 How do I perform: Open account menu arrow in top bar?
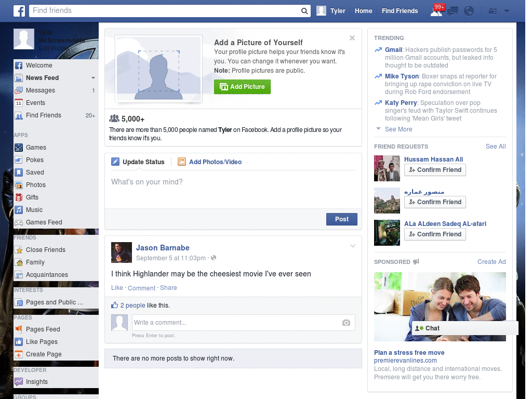coord(507,11)
